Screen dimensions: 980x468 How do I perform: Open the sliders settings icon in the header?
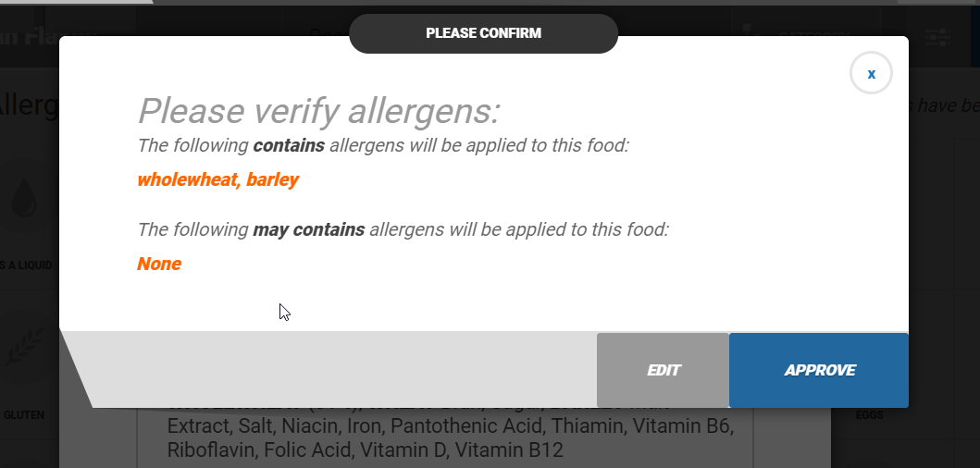click(x=937, y=37)
